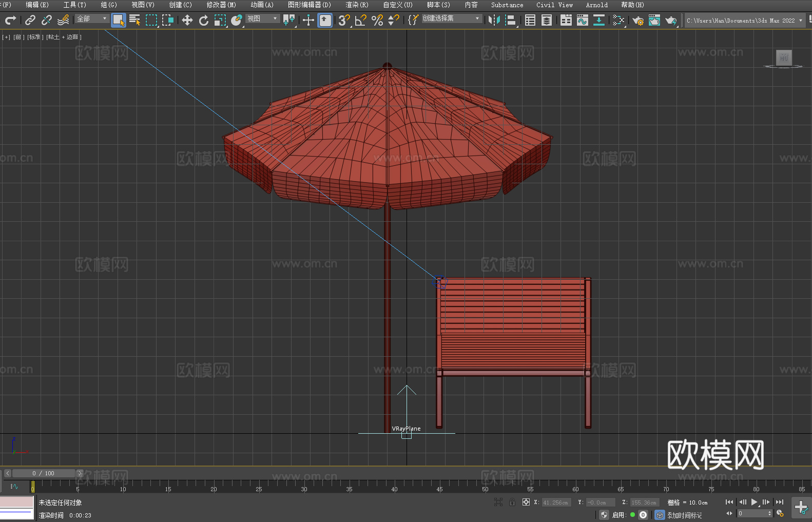Viewport: 812px width, 522px height.
Task: Open 创建选择集 named selection dropdown
Action: 452,18
